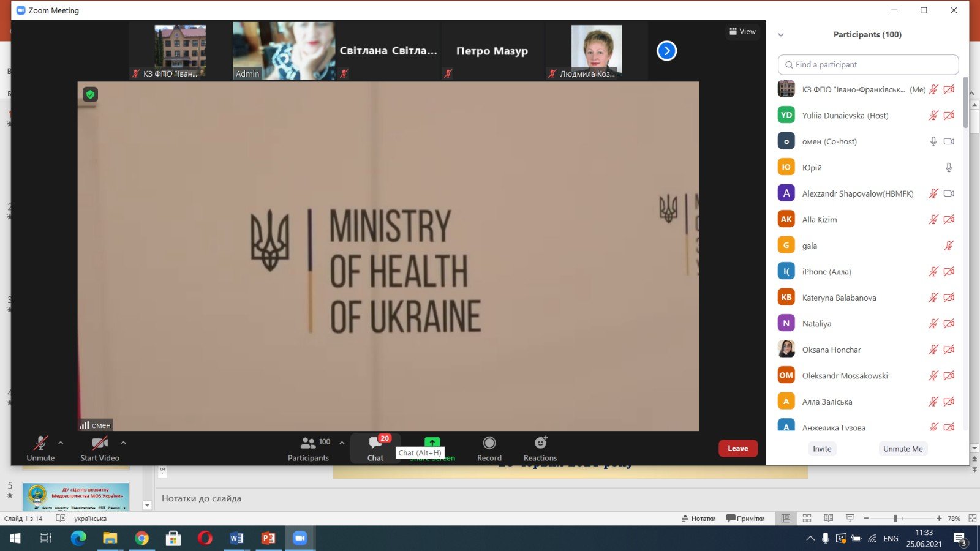This screenshot has height=551, width=980.
Task: Open the View layout menu
Action: click(742, 32)
